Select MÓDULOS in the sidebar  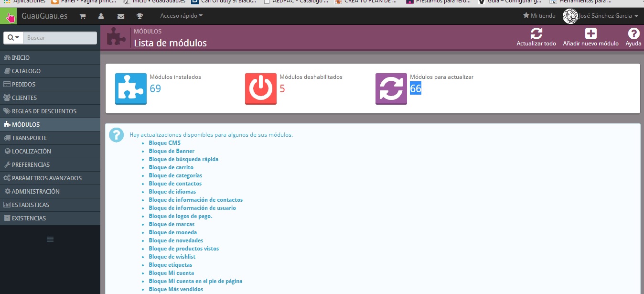coord(50,124)
